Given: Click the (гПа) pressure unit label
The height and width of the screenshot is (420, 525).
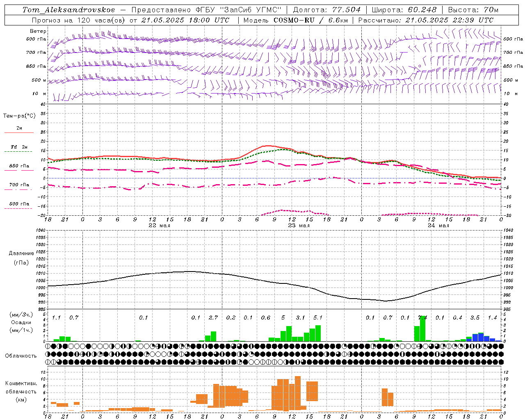Looking at the screenshot, I should coord(21,262).
